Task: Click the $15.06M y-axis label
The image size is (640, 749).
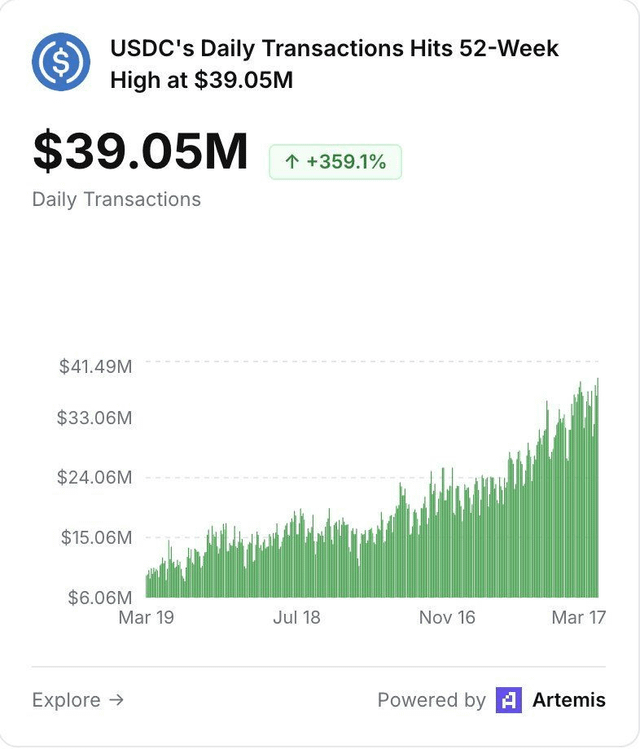Action: point(96,538)
